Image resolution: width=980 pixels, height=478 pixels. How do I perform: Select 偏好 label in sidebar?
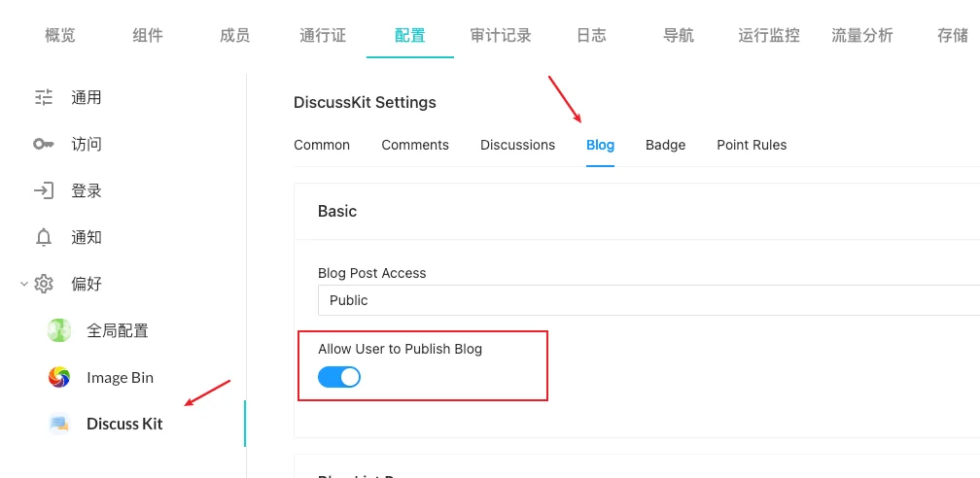(87, 284)
